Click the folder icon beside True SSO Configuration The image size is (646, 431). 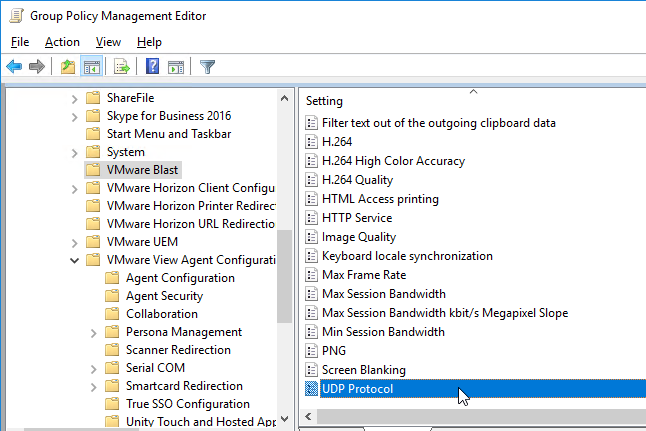pos(112,404)
